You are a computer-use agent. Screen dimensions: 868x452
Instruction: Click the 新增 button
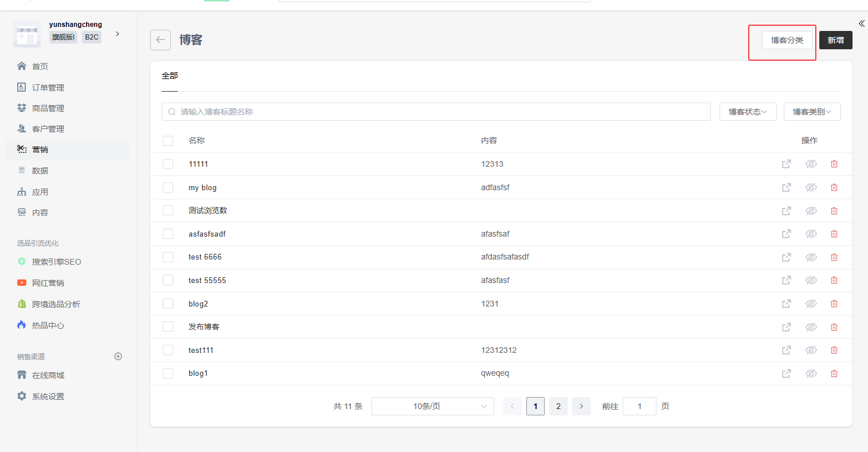tap(835, 40)
